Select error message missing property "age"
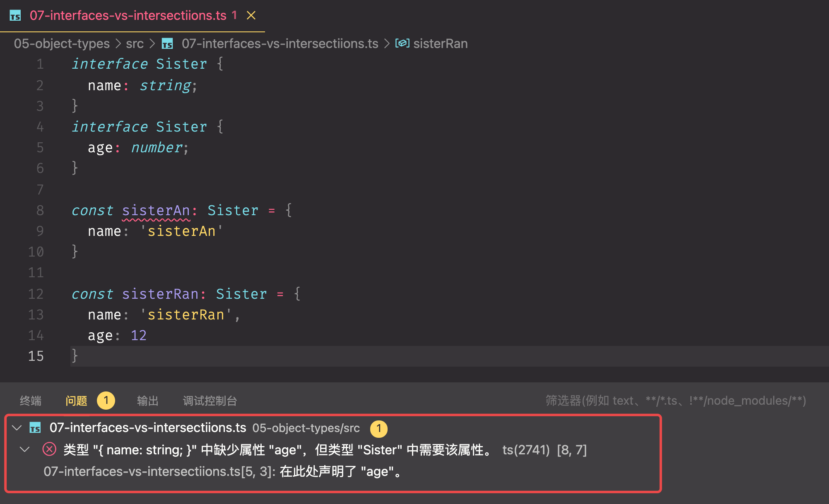This screenshot has width=829, height=504. coord(278,450)
